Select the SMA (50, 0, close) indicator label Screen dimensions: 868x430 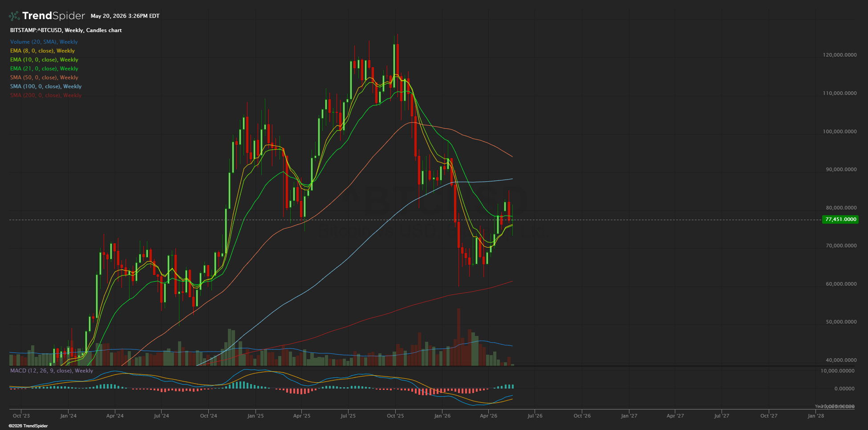tap(44, 78)
